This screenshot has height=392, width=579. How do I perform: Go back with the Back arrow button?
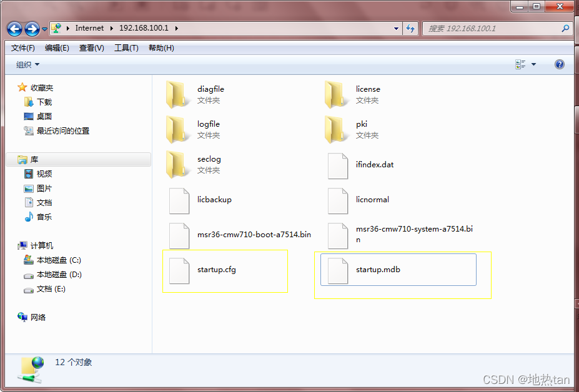15,29
